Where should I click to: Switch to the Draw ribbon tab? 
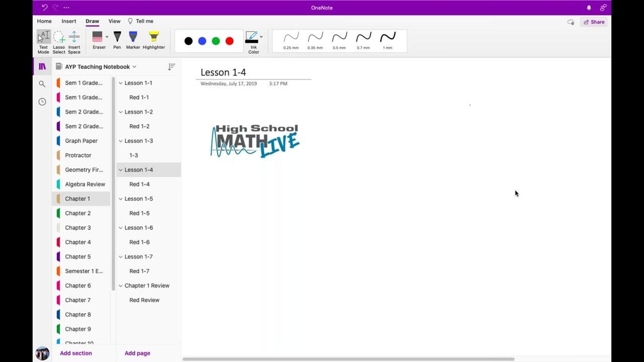coord(92,21)
